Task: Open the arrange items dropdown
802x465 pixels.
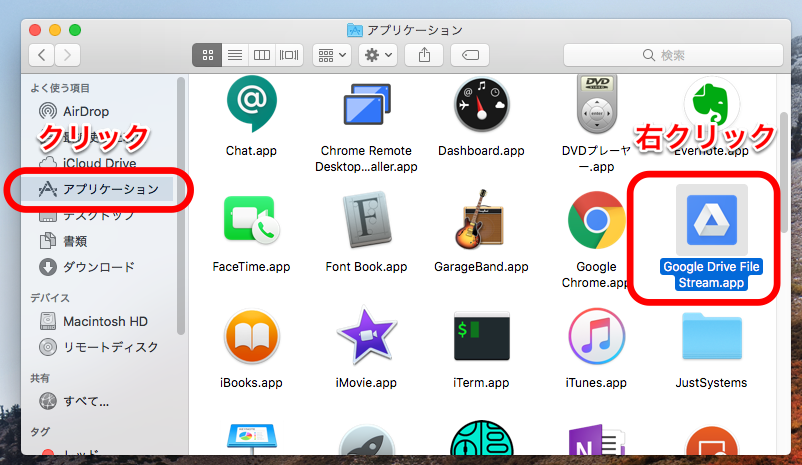Action: coord(331,54)
